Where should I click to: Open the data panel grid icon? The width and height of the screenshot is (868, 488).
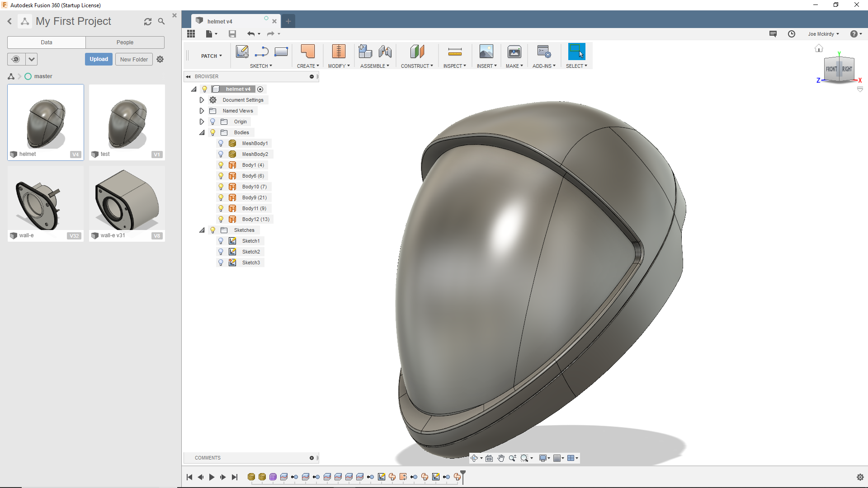(x=191, y=34)
